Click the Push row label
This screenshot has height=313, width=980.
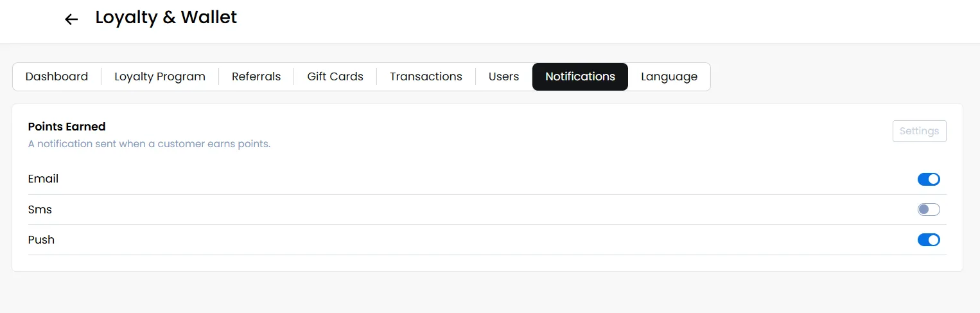click(41, 240)
